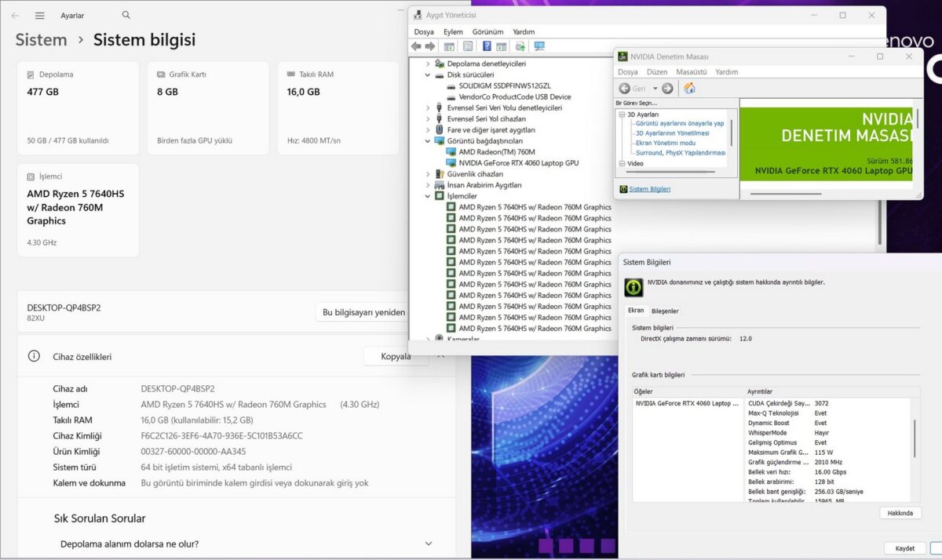The image size is (942, 560).
Task: Click the home icon in NVIDIA Denetim Masası
Action: pos(689,89)
